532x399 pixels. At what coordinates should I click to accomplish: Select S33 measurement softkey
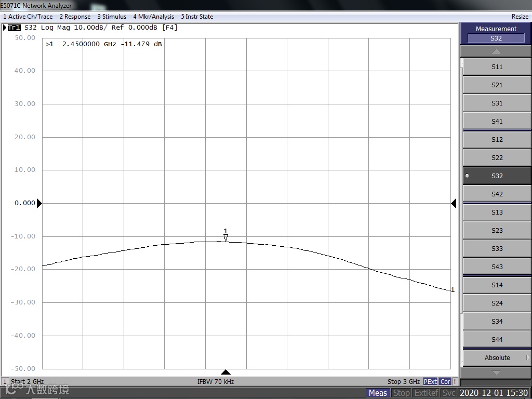pyautogui.click(x=497, y=249)
